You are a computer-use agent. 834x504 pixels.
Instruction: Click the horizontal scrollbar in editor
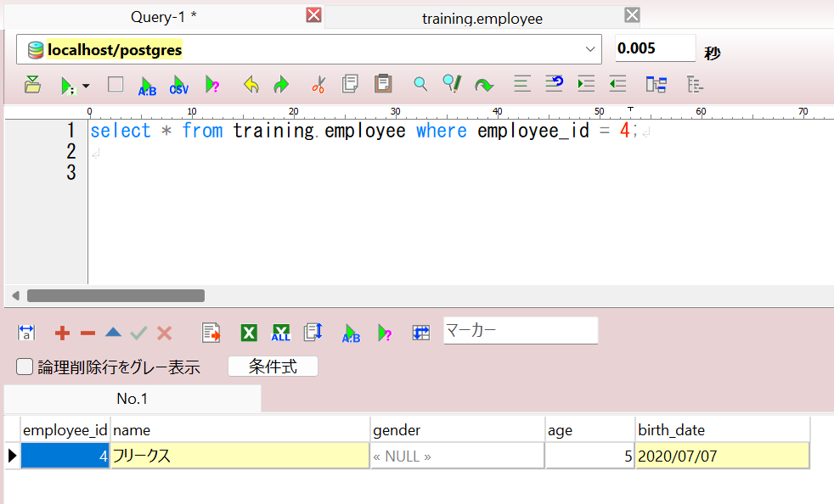coord(116,295)
